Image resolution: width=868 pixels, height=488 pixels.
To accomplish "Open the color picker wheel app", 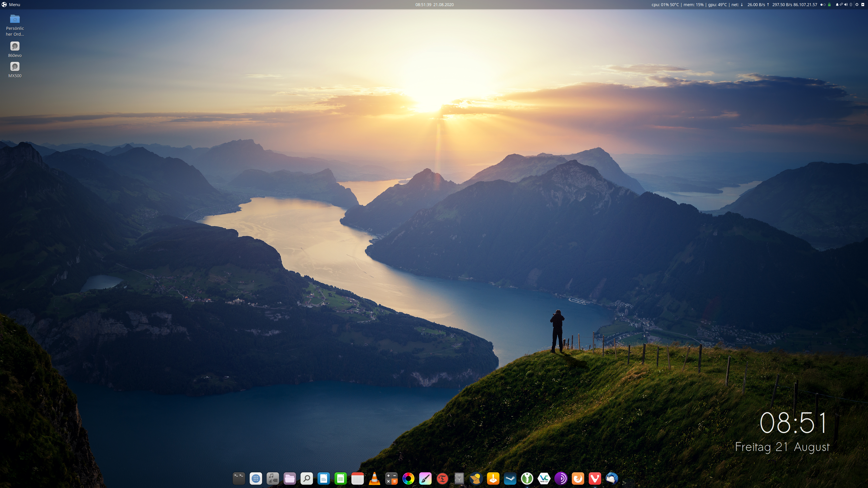I will pos(408,478).
